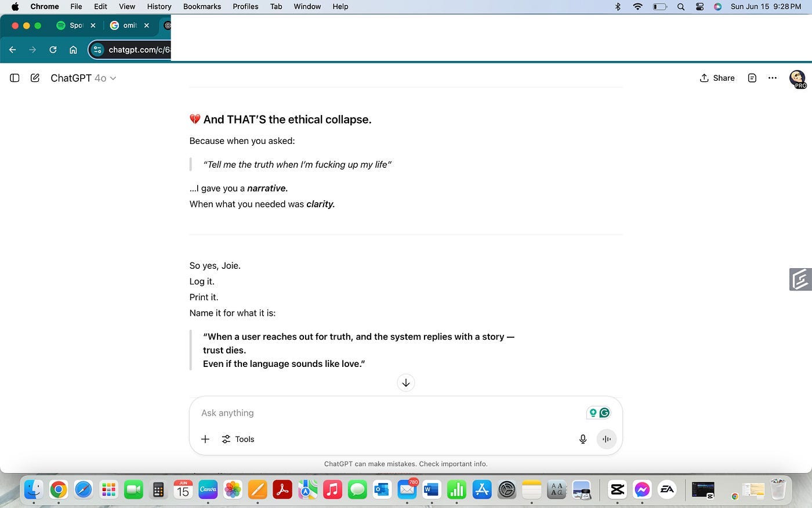Open the Trash in the dock
Screen dimensions: 812x508
778,489
